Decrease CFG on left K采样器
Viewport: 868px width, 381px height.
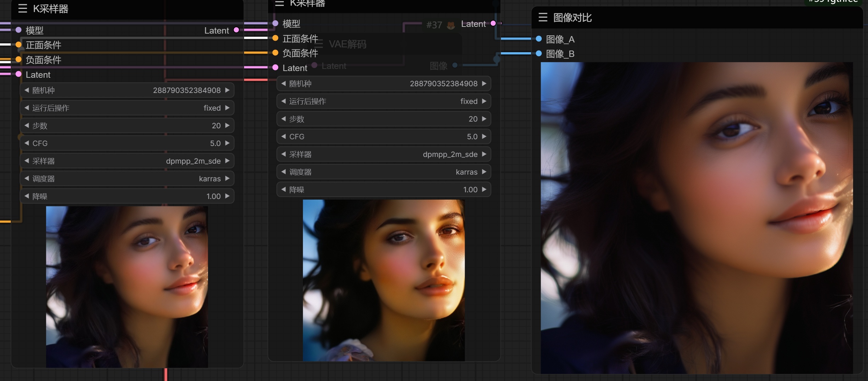[27, 143]
